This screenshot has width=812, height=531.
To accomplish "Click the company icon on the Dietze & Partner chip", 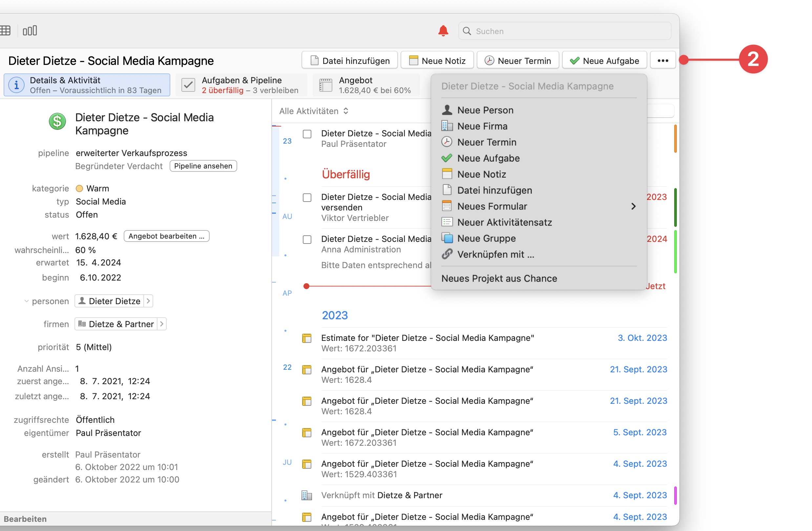I will point(82,324).
